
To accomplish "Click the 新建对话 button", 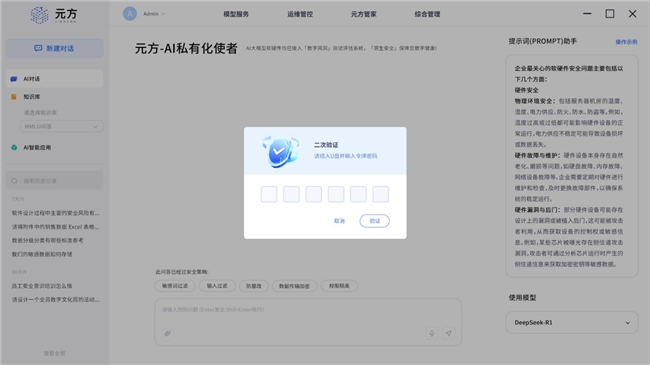I will point(54,48).
